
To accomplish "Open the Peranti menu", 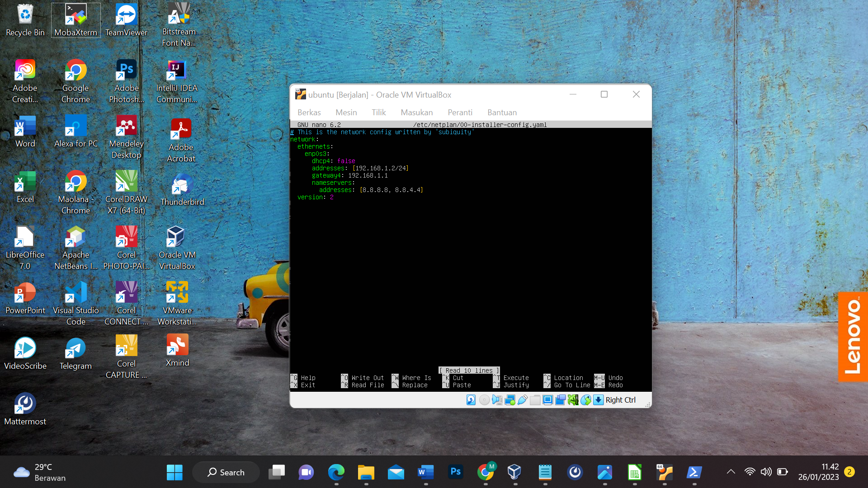I will tap(460, 112).
